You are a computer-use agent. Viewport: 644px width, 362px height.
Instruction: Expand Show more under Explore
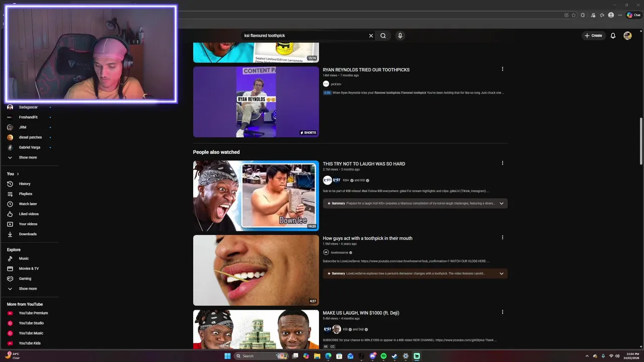pos(28,289)
